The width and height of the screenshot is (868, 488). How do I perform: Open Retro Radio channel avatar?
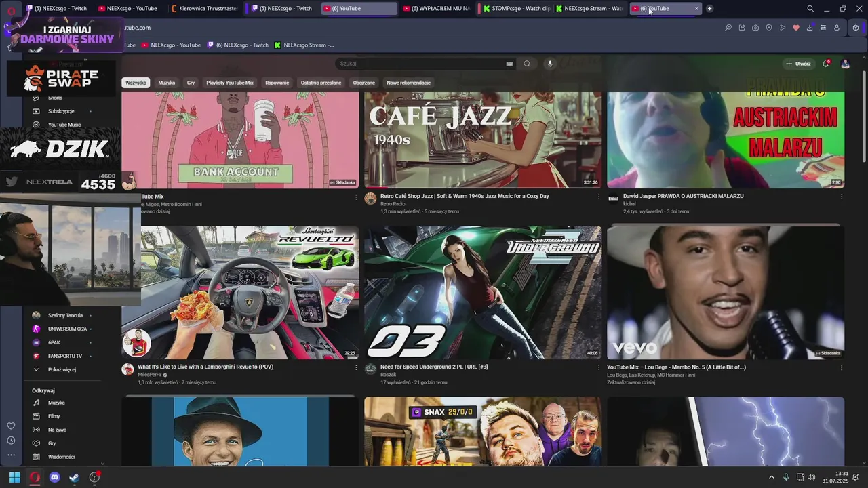click(x=370, y=198)
